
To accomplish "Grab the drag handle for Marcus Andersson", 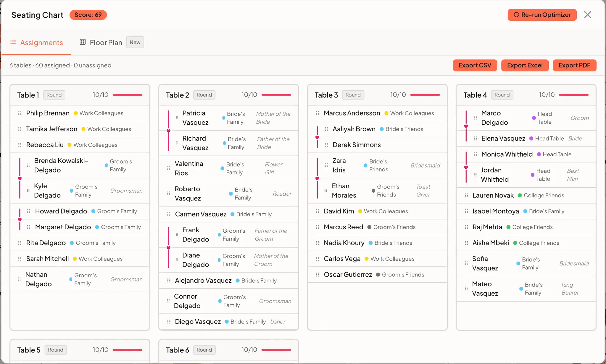I will point(317,113).
